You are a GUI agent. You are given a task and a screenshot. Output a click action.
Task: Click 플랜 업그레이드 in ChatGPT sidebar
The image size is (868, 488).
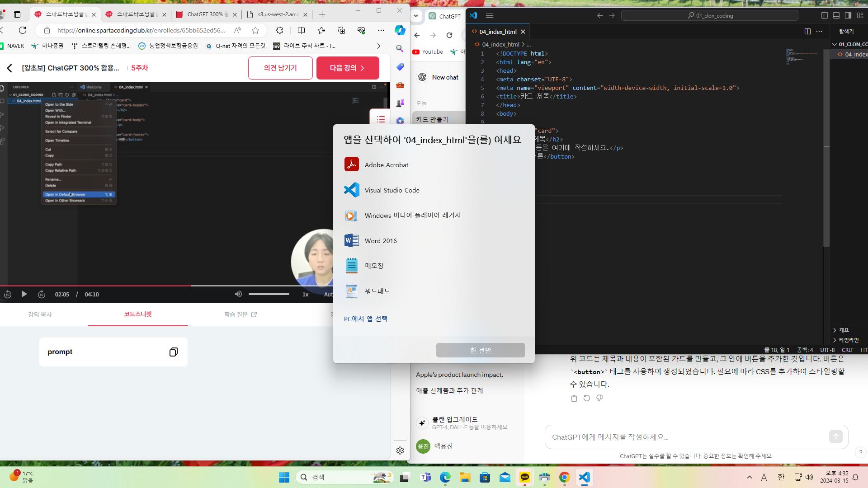pyautogui.click(x=462, y=423)
